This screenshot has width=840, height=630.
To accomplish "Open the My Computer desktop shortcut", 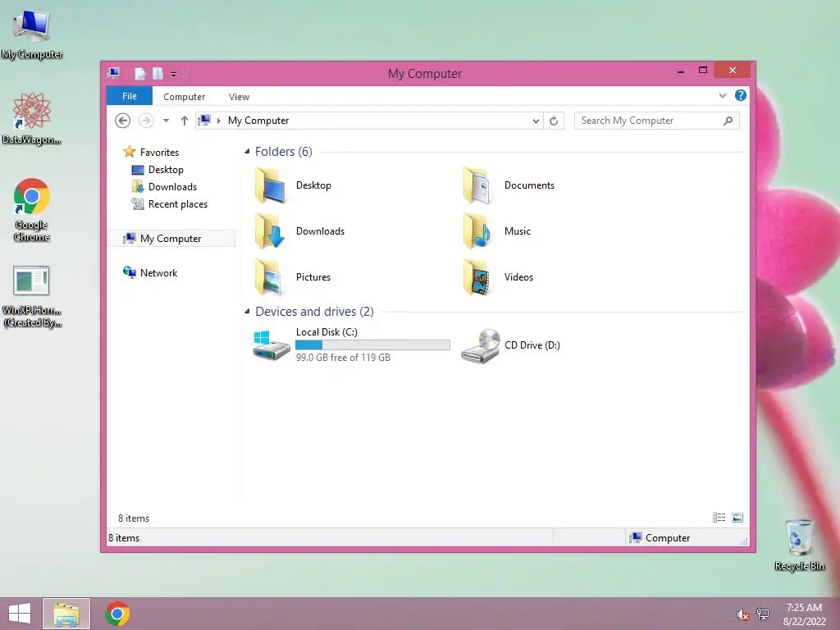I will click(32, 34).
